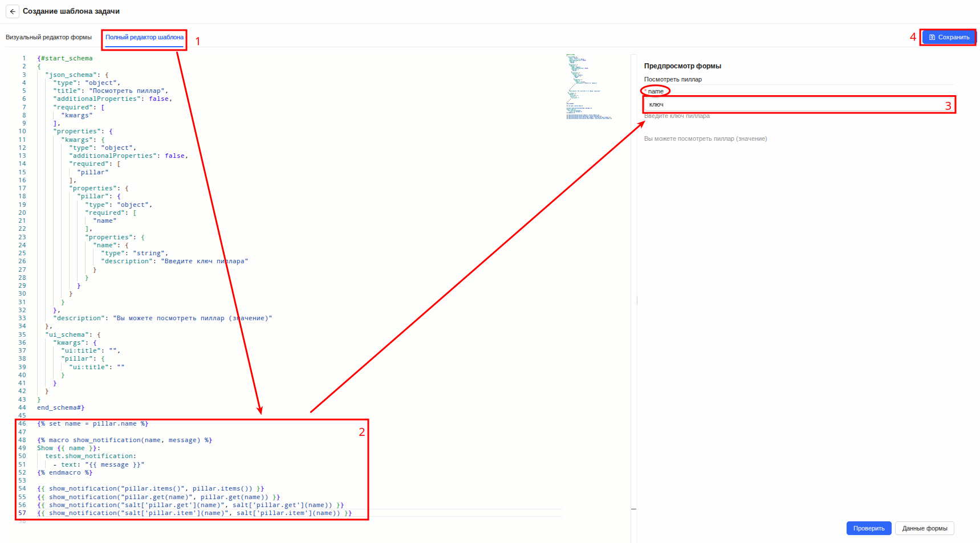Switch to Визуальный редактор формы tab

click(48, 37)
